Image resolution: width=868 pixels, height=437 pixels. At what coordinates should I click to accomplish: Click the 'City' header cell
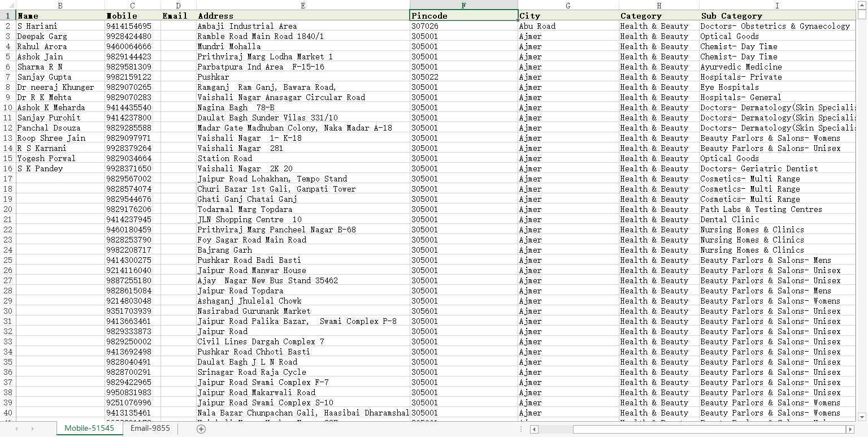(568, 16)
